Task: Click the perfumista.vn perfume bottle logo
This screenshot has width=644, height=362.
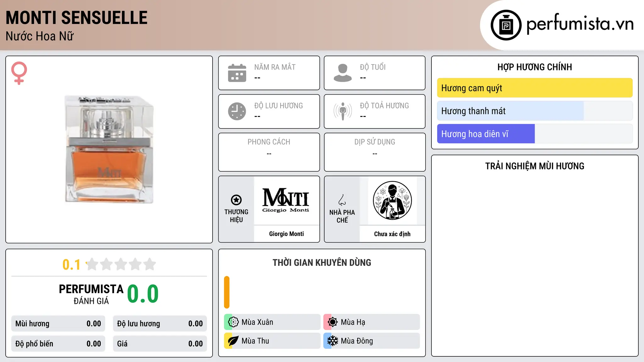Action: click(506, 25)
